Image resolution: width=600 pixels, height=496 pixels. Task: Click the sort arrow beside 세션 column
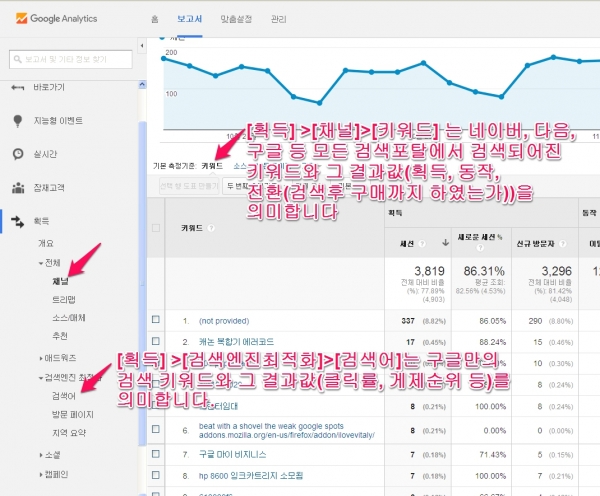(x=444, y=242)
